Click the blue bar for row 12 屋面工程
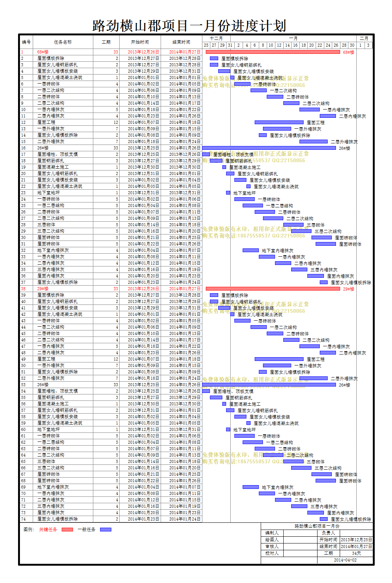This screenshot has width=392, height=583. [279, 122]
